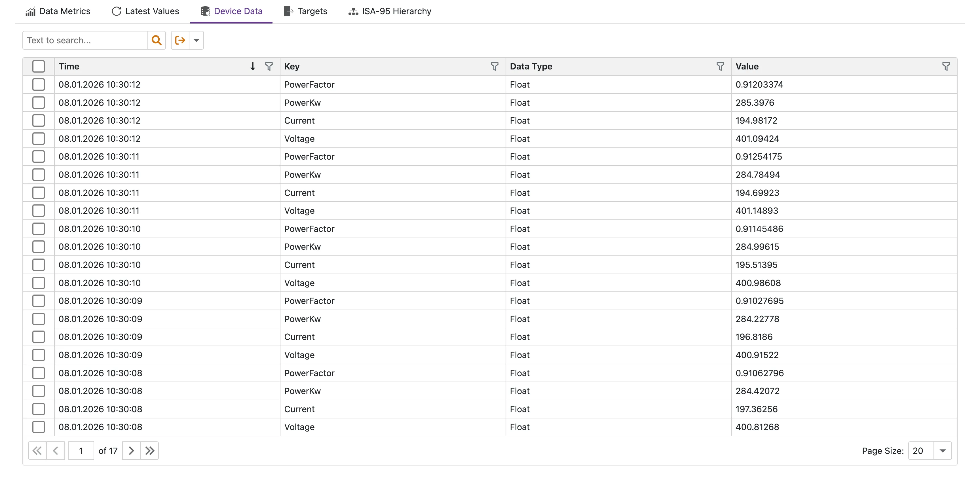Open the Page Size dropdown
This screenshot has height=491, width=980.
[942, 450]
